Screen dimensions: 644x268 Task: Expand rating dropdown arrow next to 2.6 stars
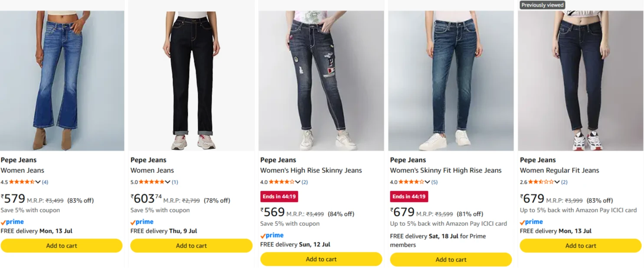(x=557, y=182)
